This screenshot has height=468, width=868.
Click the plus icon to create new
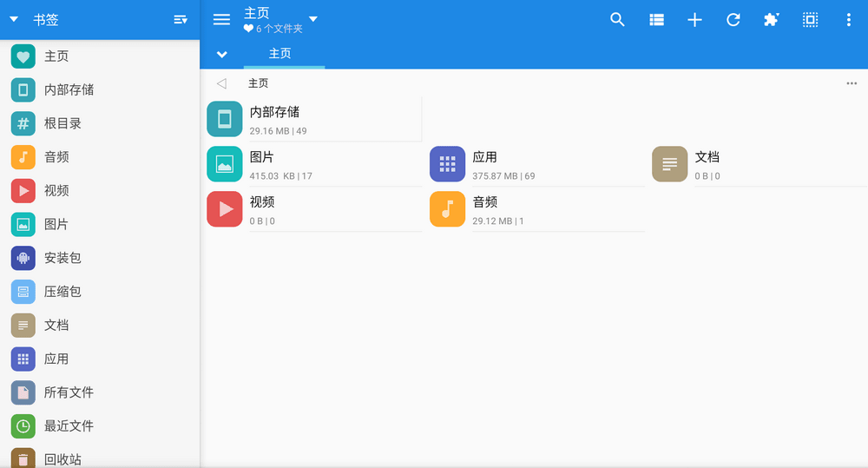click(694, 20)
